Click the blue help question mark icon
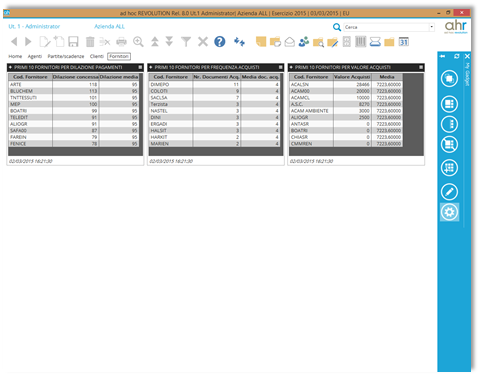Image resolution: width=480 pixels, height=375 pixels. pyautogui.click(x=220, y=42)
